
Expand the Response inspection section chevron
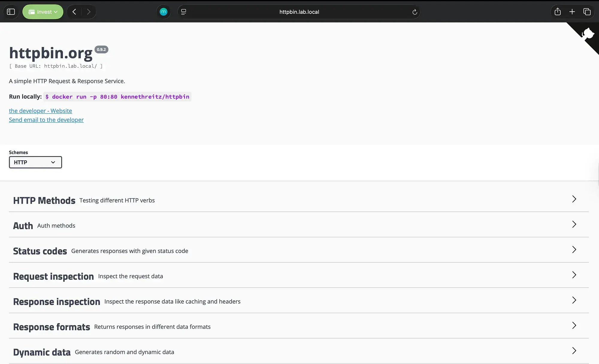(574, 300)
